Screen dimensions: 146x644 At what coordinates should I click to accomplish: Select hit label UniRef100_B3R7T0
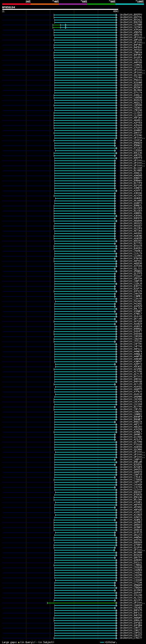pos(131,286)
